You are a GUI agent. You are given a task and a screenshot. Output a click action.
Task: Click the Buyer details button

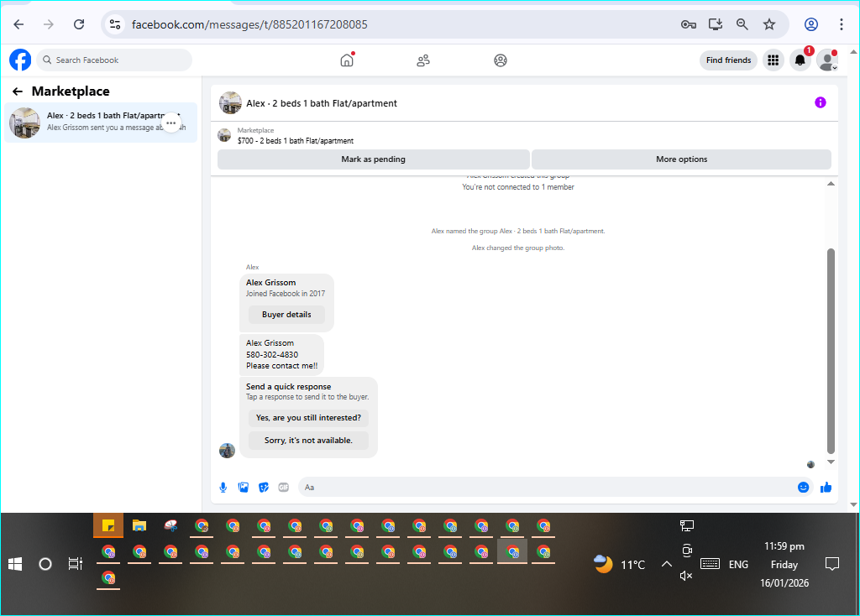(286, 315)
